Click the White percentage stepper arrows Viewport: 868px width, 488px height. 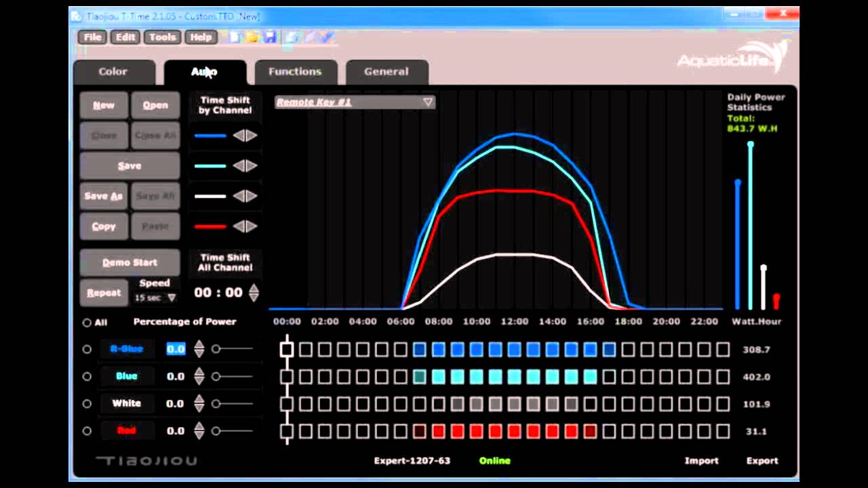(x=199, y=403)
